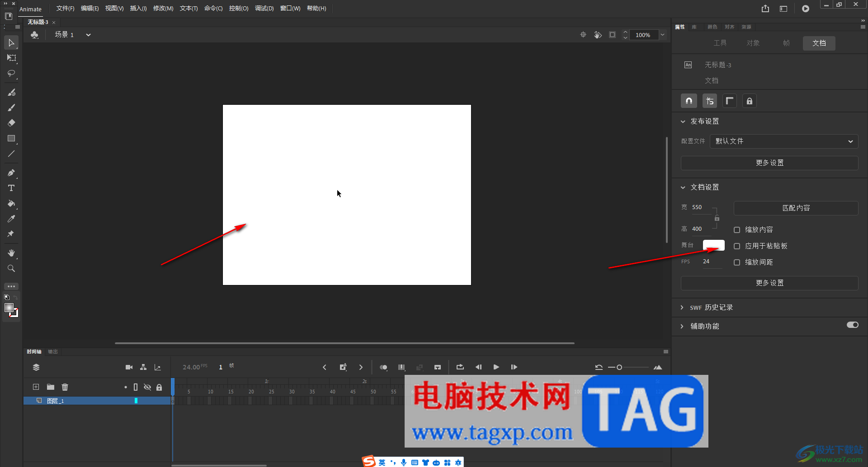Click the Add Camera icon in timeline
Image resolution: width=868 pixels, height=467 pixels.
point(129,367)
